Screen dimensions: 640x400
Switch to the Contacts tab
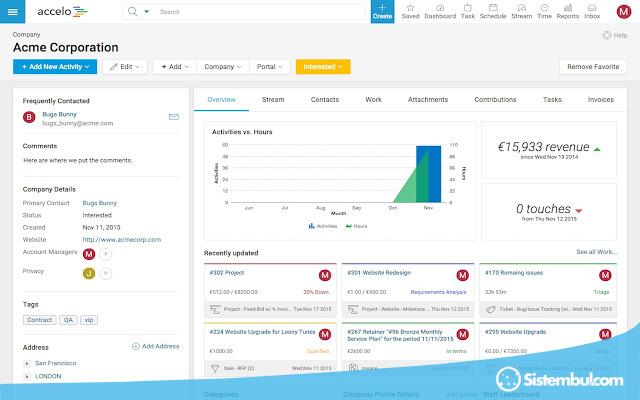pos(325,100)
